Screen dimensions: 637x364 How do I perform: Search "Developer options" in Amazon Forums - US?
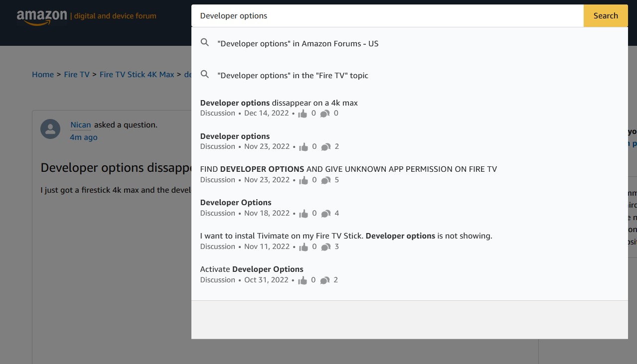(298, 44)
